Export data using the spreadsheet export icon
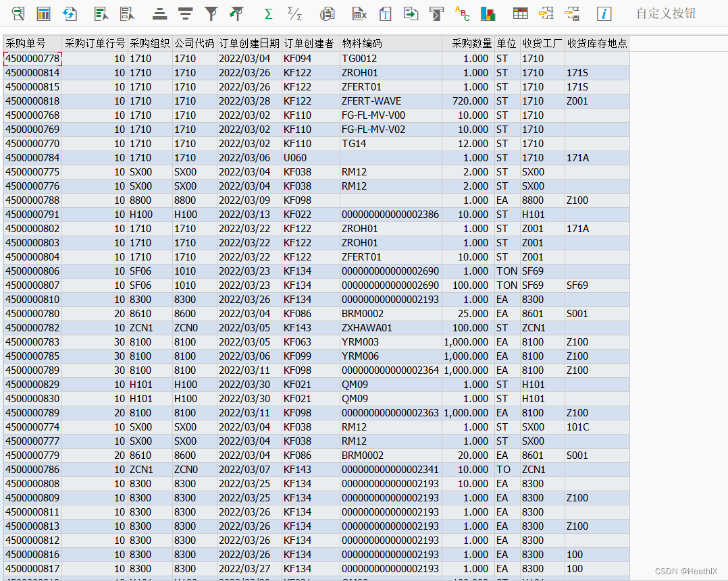Viewport: 728px width, 581px height. coord(359,13)
